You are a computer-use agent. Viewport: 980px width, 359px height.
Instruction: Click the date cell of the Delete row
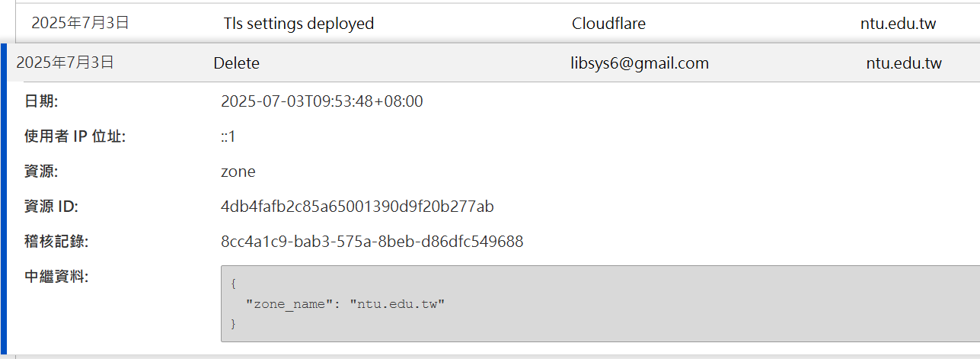65,63
